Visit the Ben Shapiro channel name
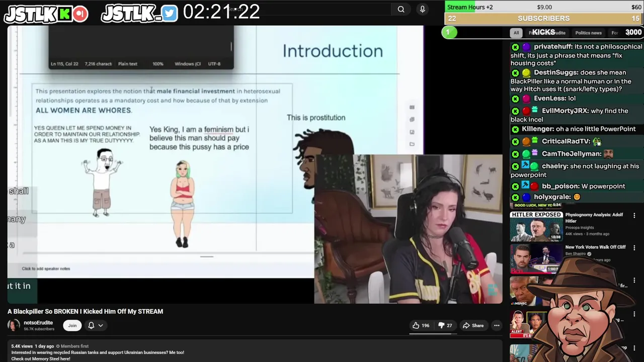 (x=576, y=254)
